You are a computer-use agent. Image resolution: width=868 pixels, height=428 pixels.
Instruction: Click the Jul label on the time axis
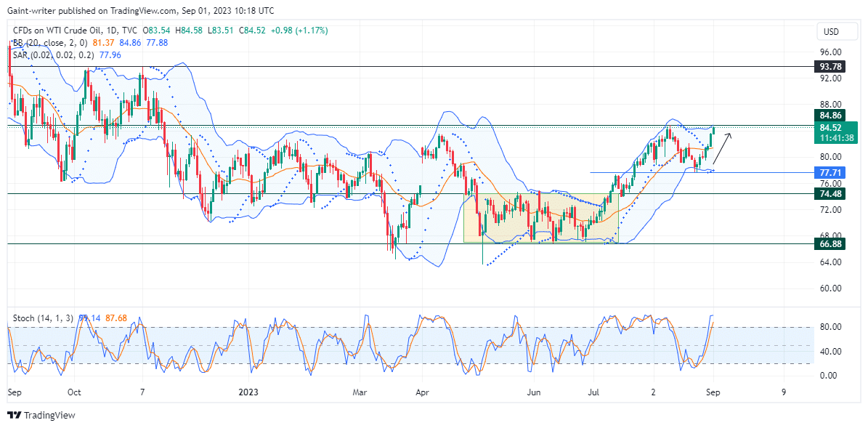tap(593, 392)
